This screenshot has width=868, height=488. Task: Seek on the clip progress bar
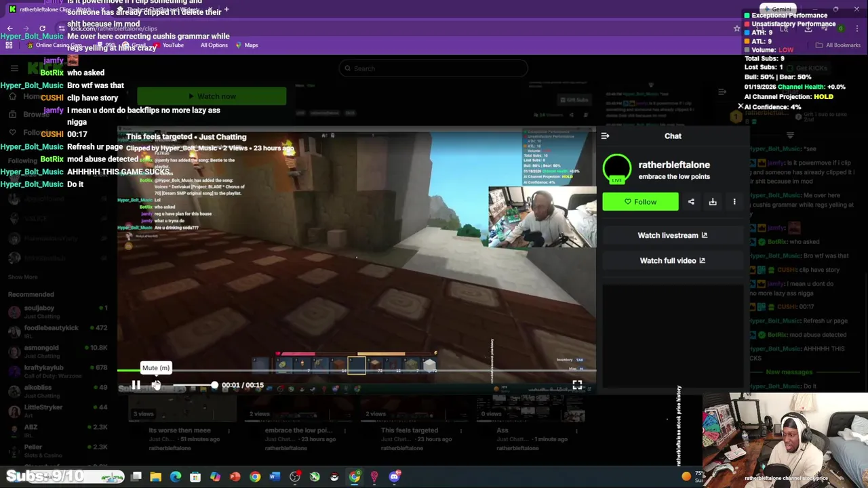(357, 371)
